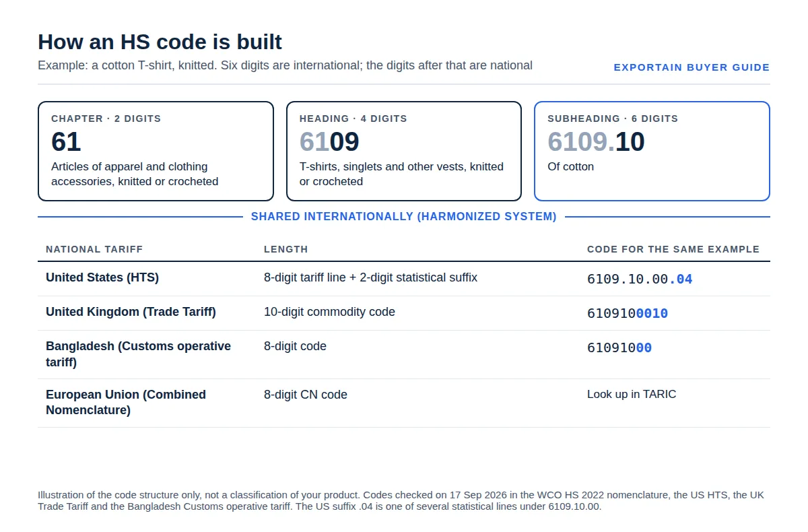Click the Look up in TARIC text
This screenshot has width=808, height=532.
click(632, 394)
